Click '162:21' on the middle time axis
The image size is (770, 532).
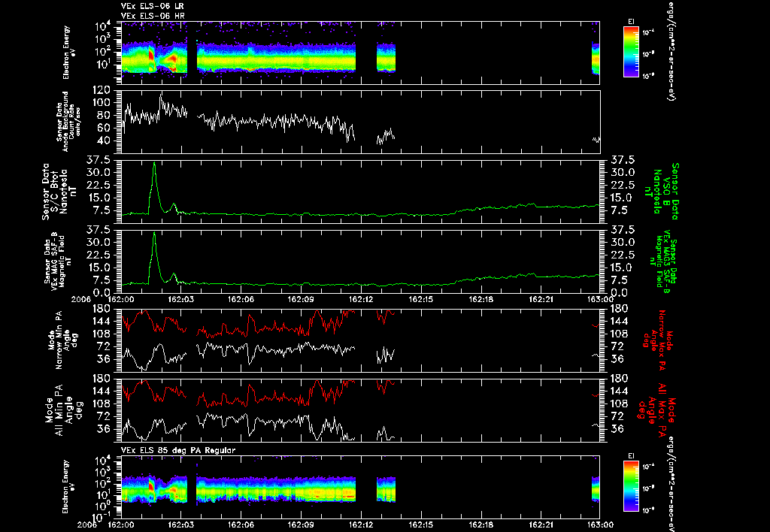(541, 299)
